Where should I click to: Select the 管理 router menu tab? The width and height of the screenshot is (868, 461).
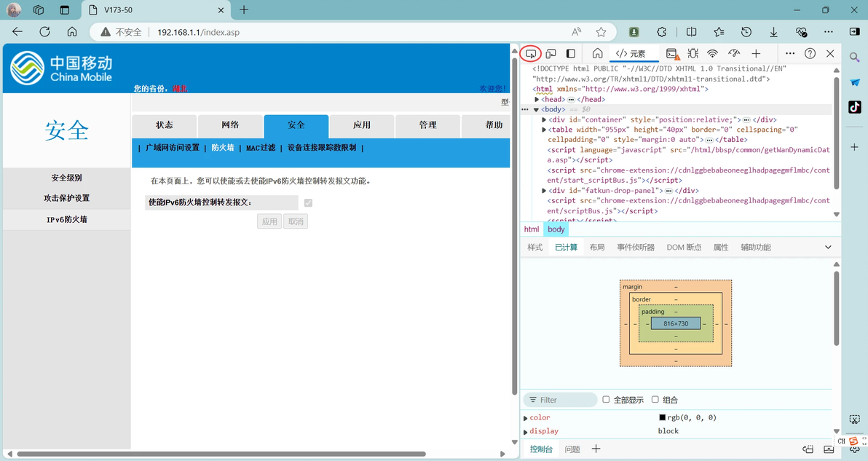428,125
